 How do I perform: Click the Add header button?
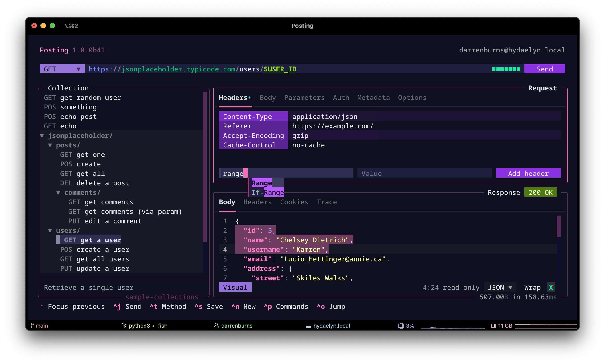tap(528, 173)
